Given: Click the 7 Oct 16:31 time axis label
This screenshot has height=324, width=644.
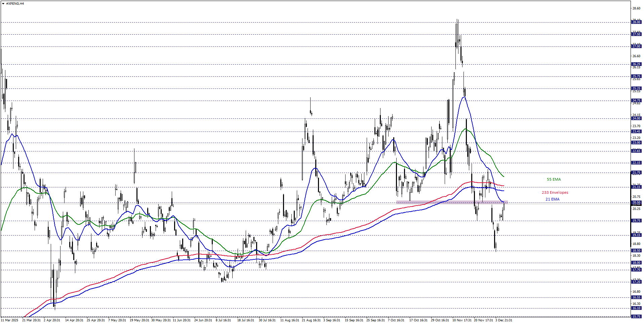Looking at the screenshot, I should tap(396, 320).
